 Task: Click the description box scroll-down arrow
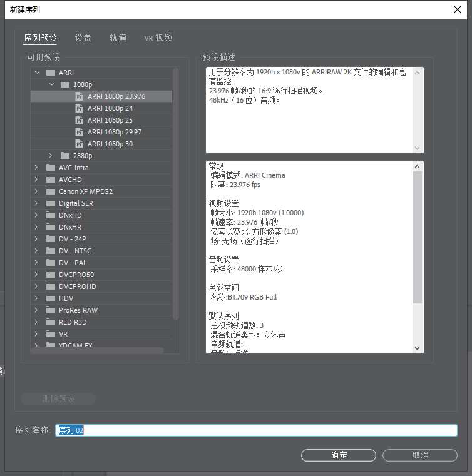(x=418, y=148)
